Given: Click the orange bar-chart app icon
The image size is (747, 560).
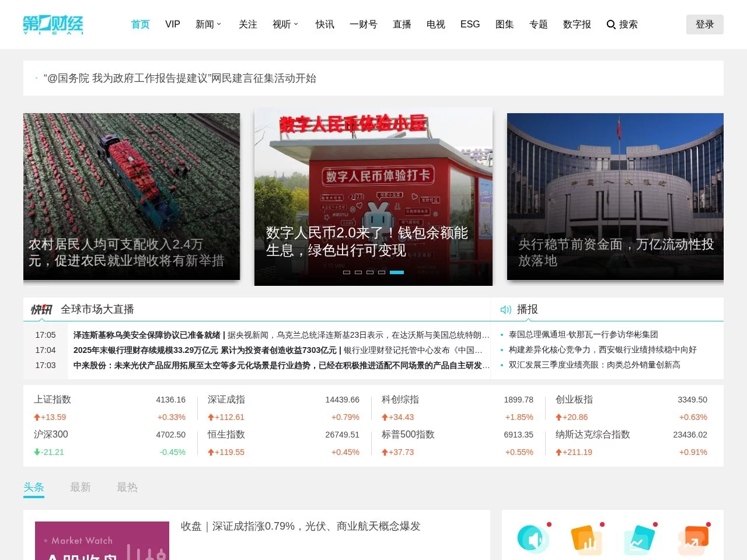Looking at the screenshot, I should [x=587, y=538].
